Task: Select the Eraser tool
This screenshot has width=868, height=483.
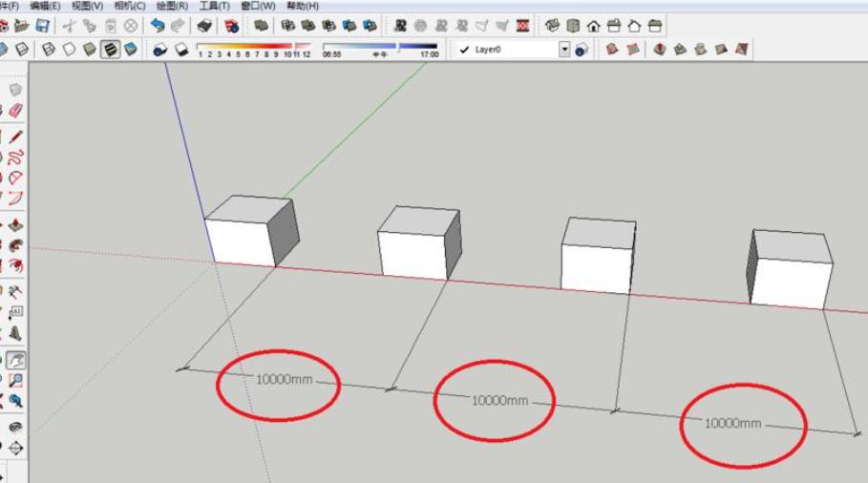Action: [16, 112]
